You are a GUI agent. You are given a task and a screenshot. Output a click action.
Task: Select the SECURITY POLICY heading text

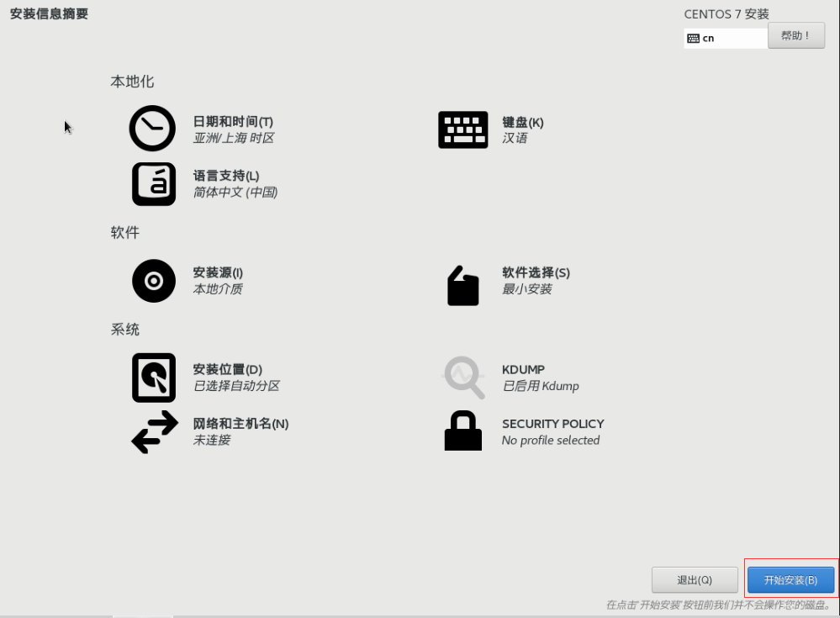pyautogui.click(x=553, y=424)
